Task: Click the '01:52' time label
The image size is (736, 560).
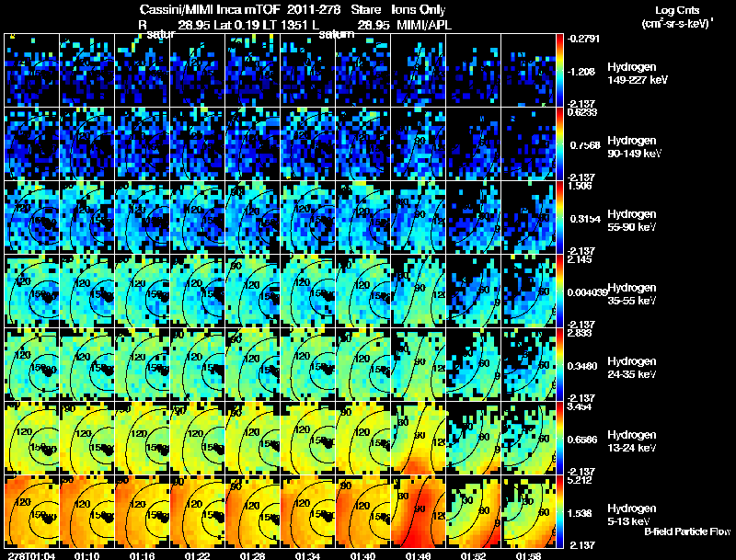Action: tap(474, 555)
